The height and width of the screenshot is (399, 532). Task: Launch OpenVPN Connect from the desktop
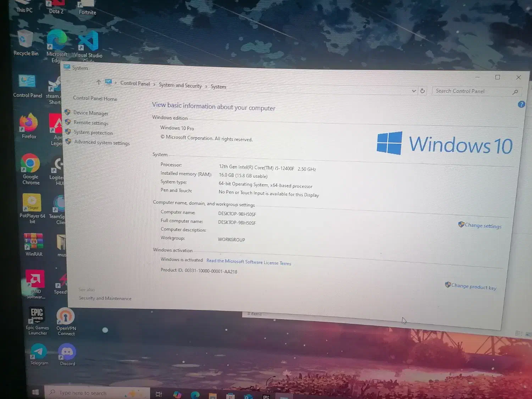pos(66,322)
